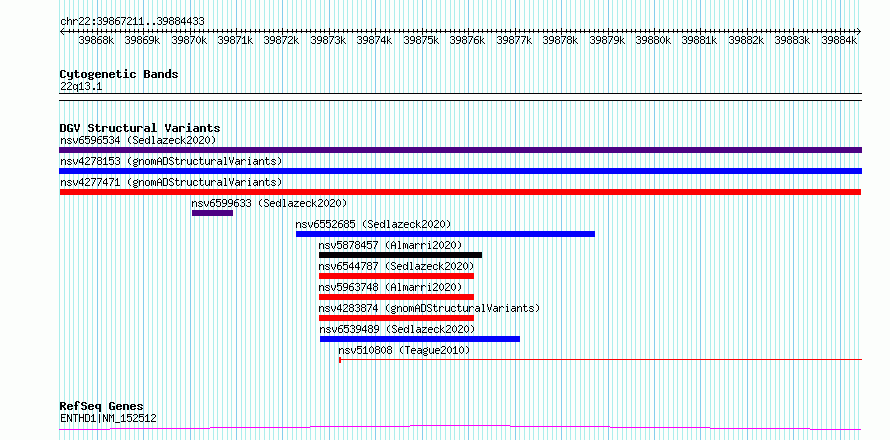Click the 39868k ruler tick label
The image size is (890, 440).
96,40
